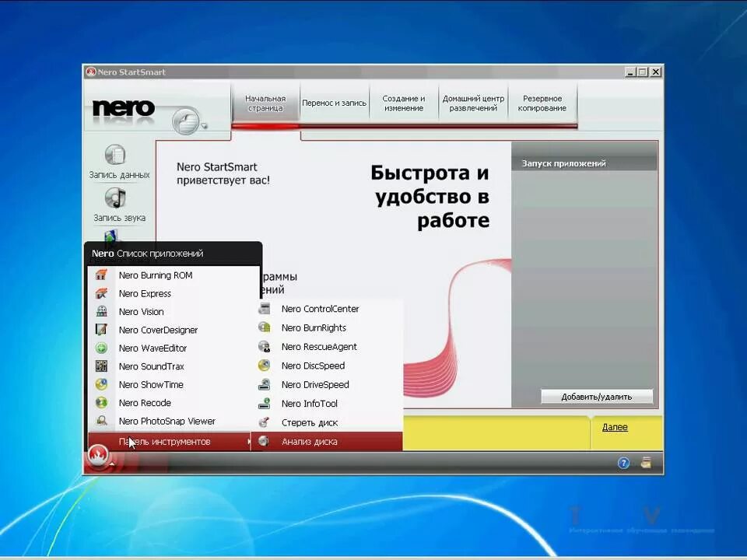Click the Nero SoundTrax icon
Screen dimensions: 747x560
click(x=101, y=366)
